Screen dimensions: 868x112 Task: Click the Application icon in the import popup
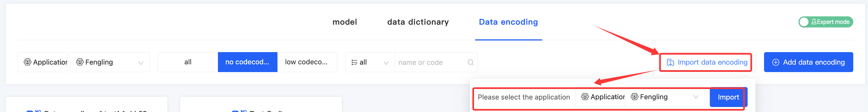click(585, 97)
